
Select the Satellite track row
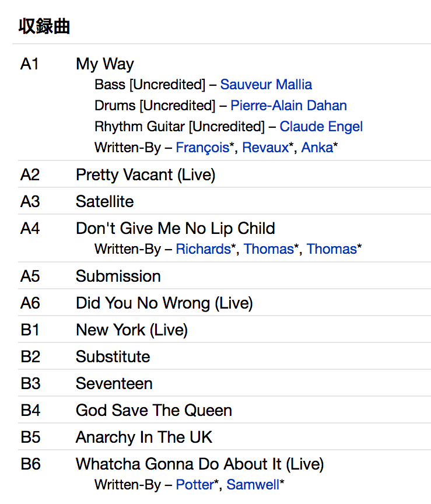click(105, 201)
